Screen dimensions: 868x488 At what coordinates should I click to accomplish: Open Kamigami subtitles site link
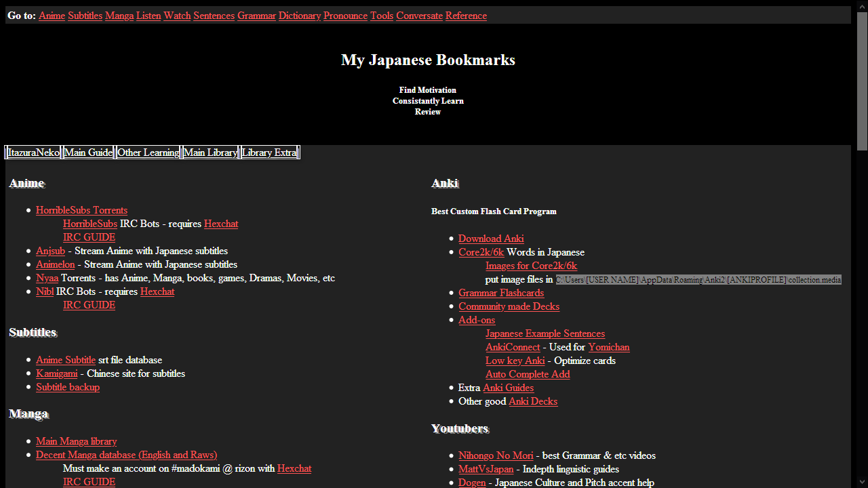coord(56,373)
